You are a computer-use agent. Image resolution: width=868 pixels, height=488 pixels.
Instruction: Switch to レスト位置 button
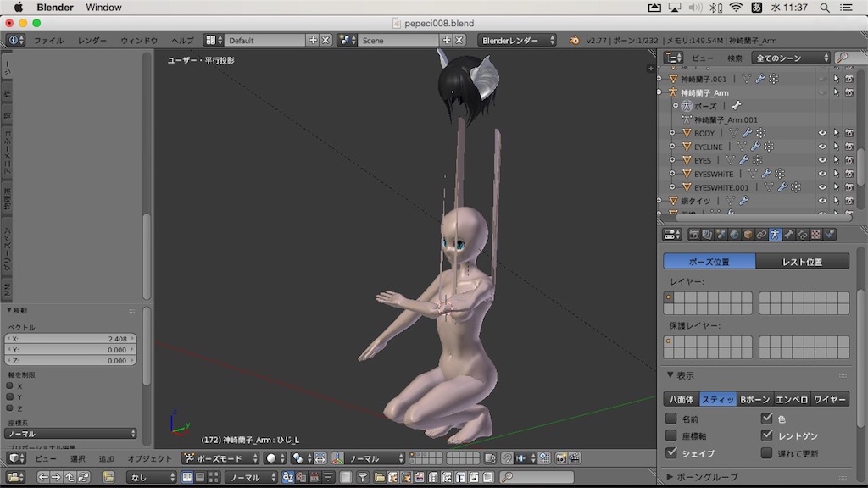pos(802,261)
